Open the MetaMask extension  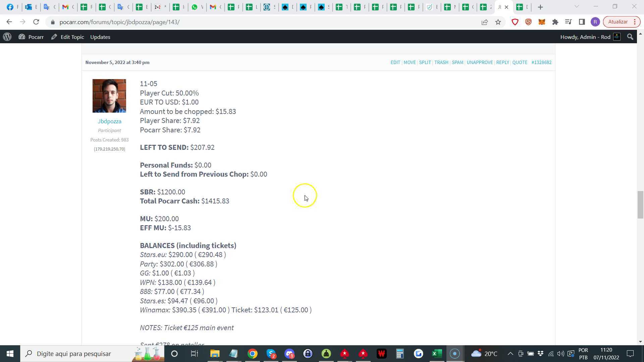541,22
